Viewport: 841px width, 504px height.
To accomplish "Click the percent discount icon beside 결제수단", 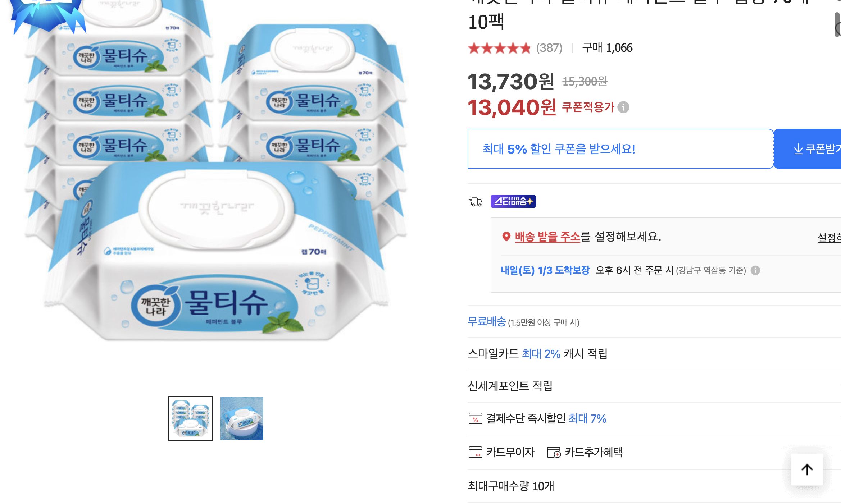I will pyautogui.click(x=476, y=418).
